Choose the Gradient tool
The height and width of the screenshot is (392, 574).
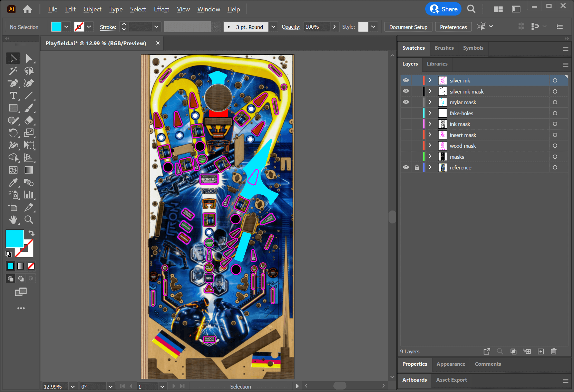tap(29, 170)
